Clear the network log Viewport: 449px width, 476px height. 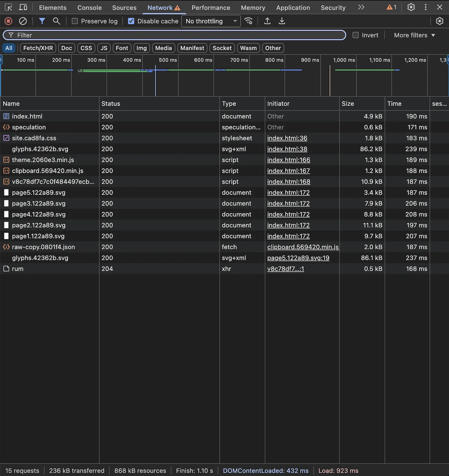[23, 21]
